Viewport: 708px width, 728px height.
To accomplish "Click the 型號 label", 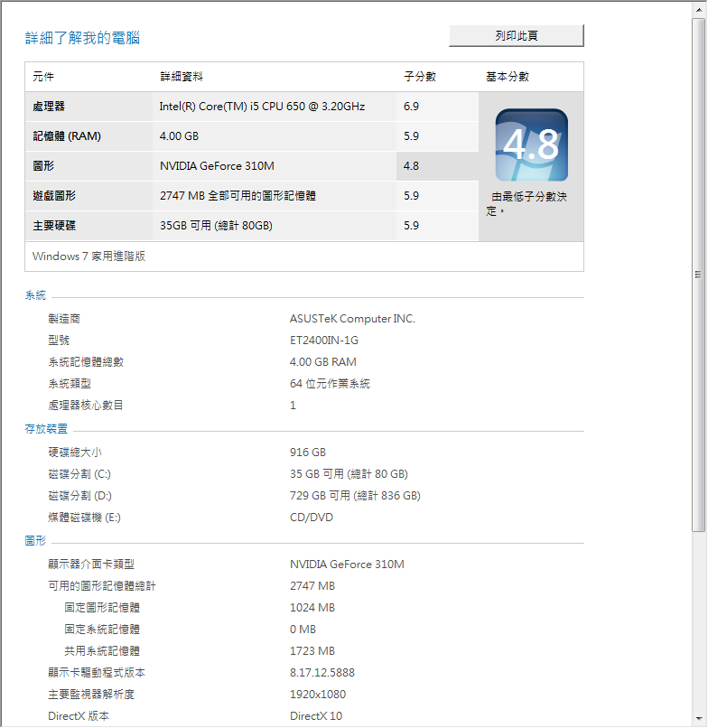I will (x=59, y=341).
